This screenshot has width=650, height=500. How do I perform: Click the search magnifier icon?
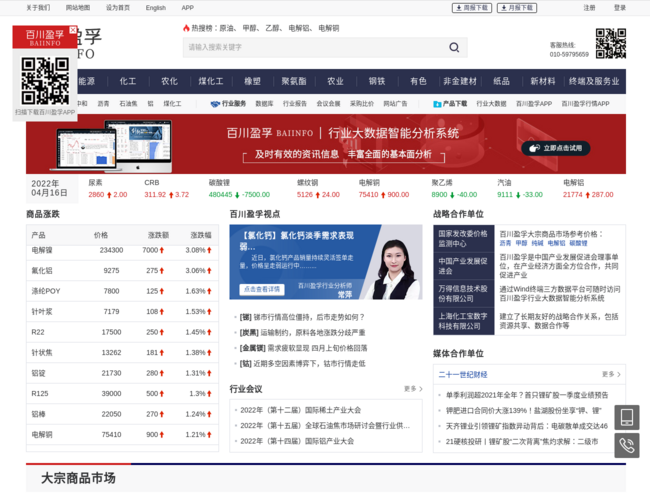point(454,47)
